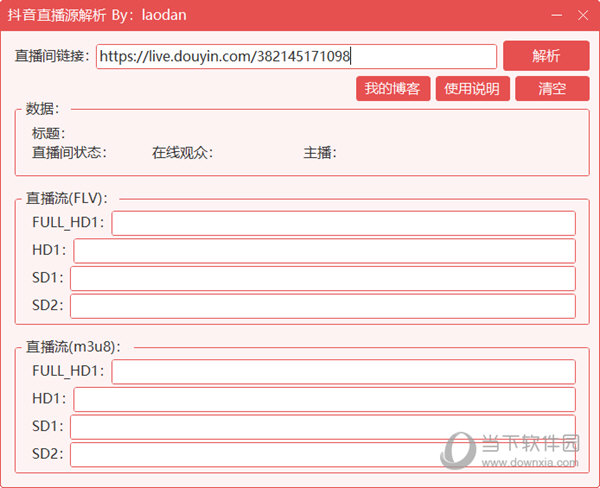Select m3u8 SD1 stream output field
Screen dimensions: 600x488
click(x=323, y=427)
